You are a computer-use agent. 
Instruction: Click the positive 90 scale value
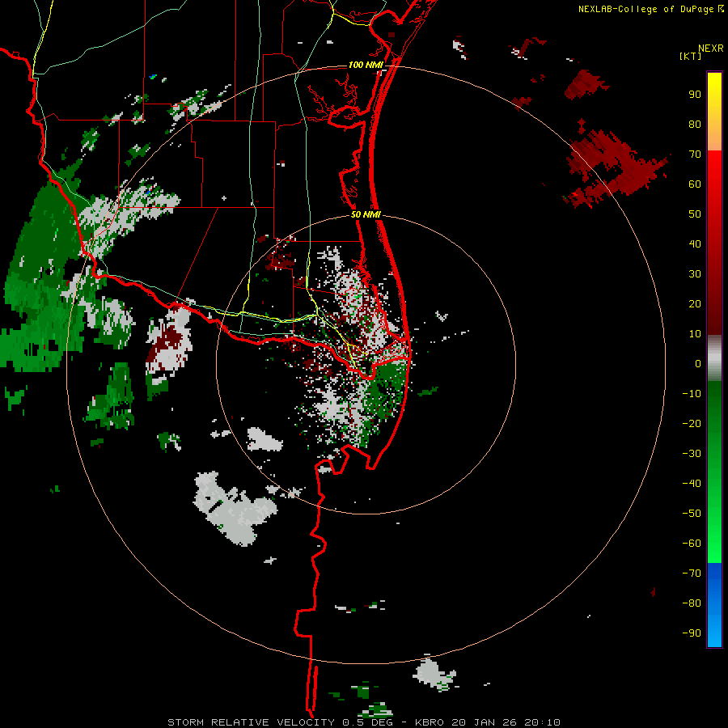tap(695, 95)
